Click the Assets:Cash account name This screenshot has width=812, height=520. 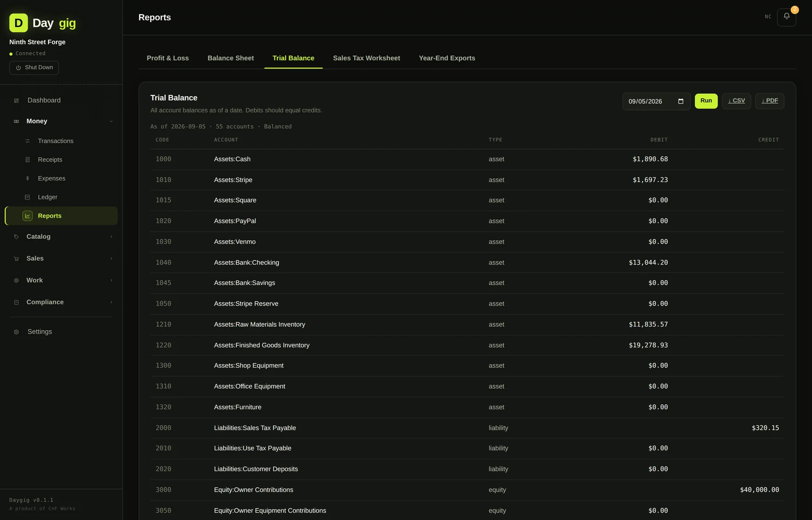[x=232, y=159]
